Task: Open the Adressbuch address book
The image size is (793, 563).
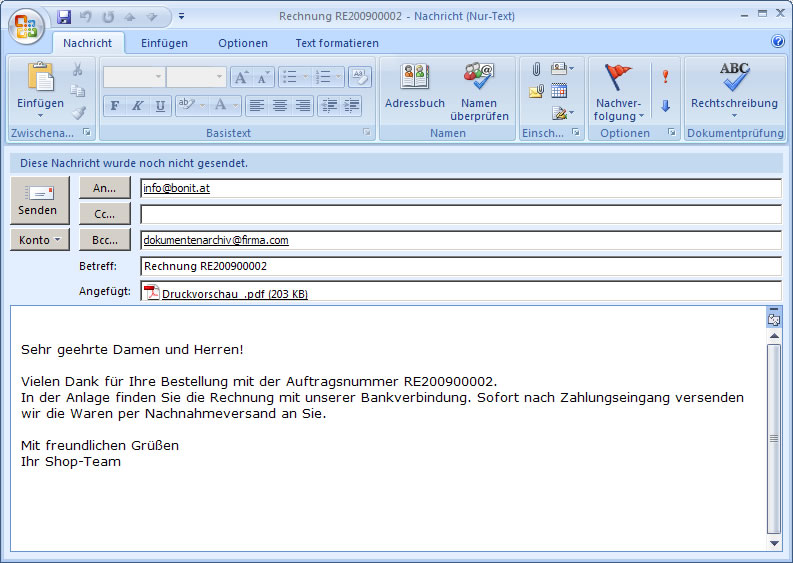Action: click(415, 86)
